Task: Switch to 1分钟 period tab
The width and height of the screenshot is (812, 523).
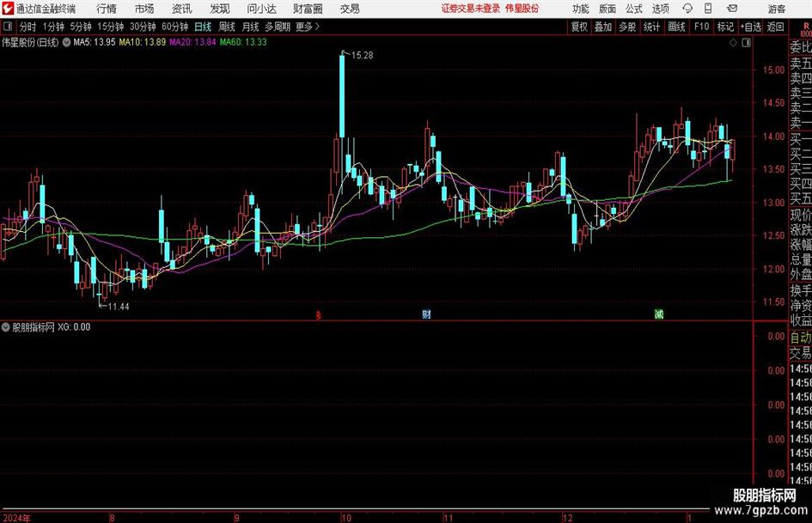Action: point(53,27)
